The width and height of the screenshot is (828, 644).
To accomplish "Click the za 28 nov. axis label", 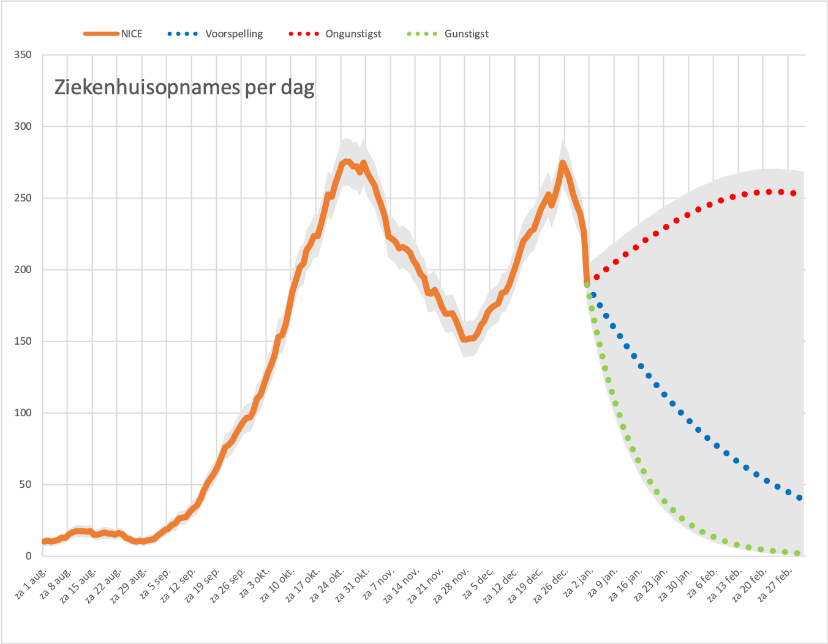I will pos(451,585).
